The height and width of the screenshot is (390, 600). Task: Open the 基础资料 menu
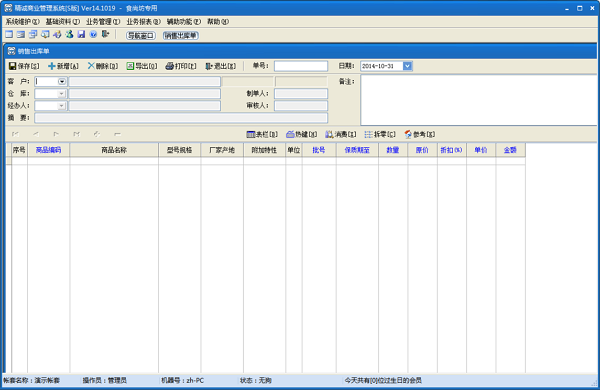coord(63,22)
